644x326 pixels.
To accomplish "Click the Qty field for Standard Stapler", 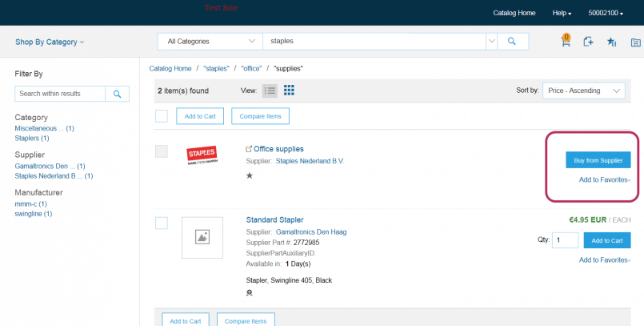I will coord(565,240).
